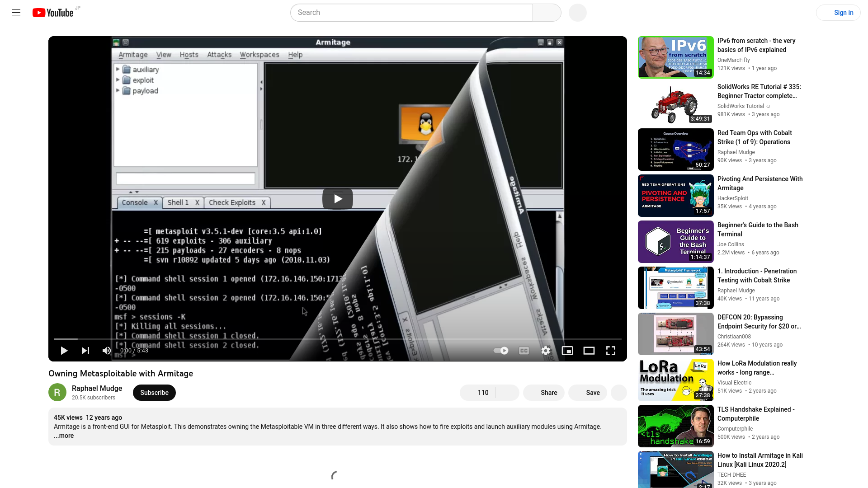Click the 20.5K subscribers text
This screenshot has width=868, height=488.
pyautogui.click(x=93, y=398)
